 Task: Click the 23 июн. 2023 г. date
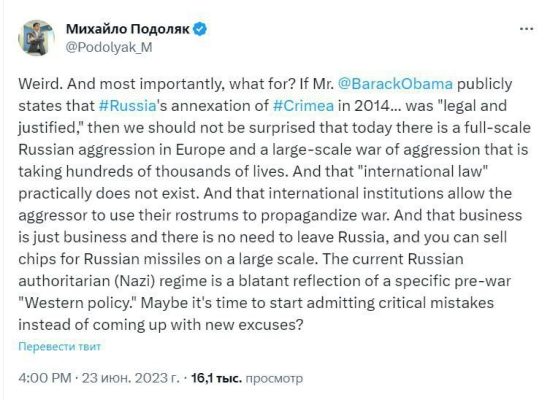[130, 378]
